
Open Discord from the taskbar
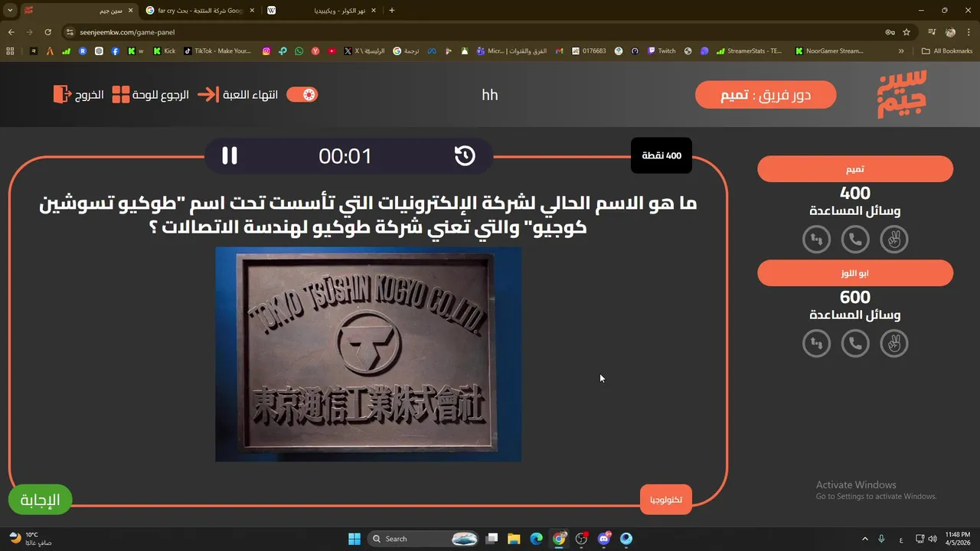[x=604, y=539]
